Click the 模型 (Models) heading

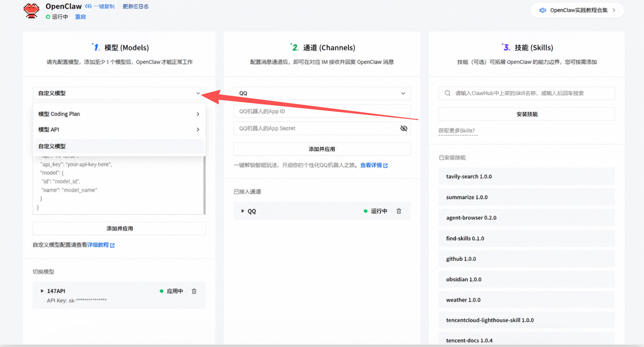click(x=127, y=48)
